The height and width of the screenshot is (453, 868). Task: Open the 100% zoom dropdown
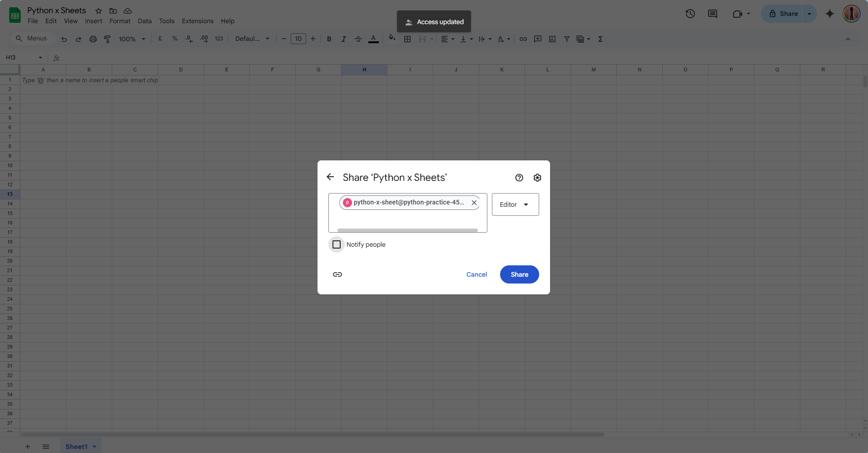(x=132, y=39)
